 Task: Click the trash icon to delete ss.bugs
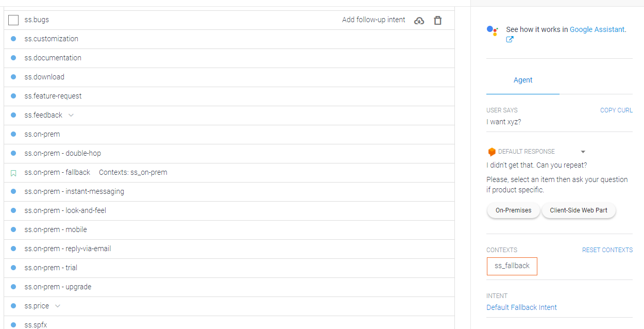point(437,21)
